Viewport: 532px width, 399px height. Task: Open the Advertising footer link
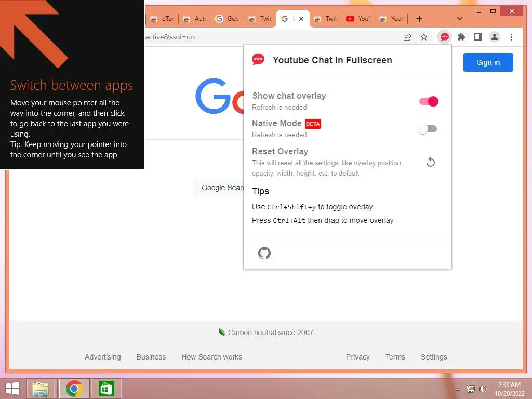[102, 357]
